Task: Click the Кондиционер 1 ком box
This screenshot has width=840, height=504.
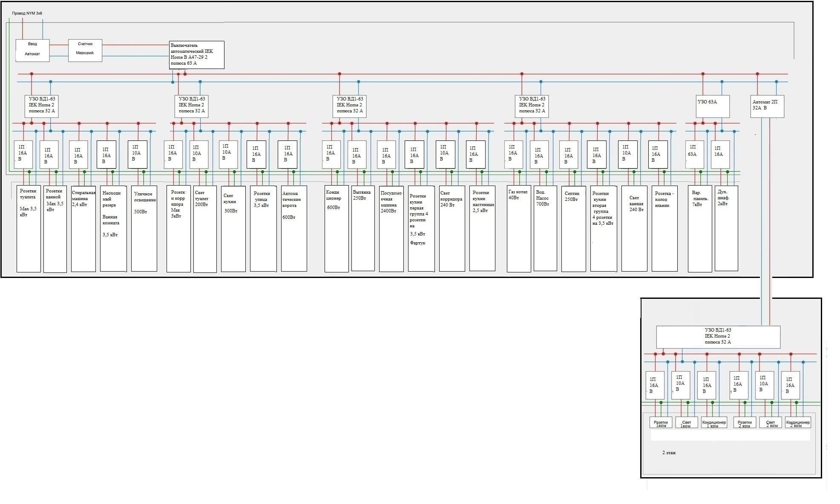Action: point(713,423)
